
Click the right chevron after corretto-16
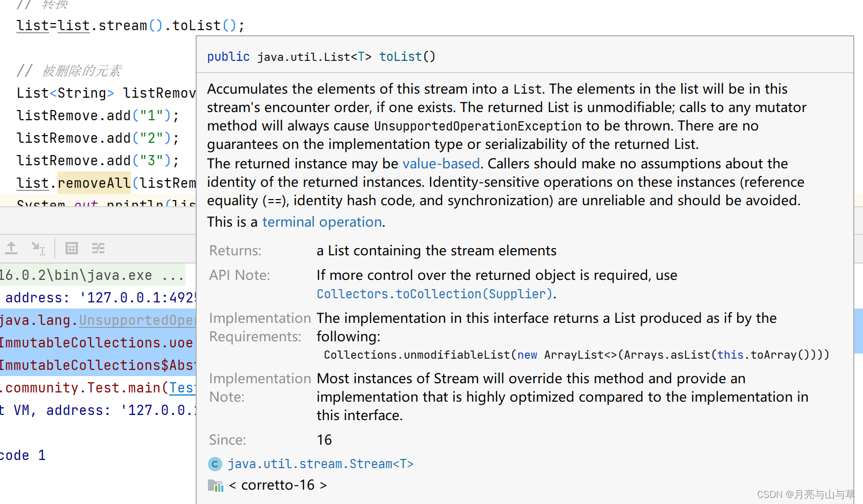tap(323, 485)
